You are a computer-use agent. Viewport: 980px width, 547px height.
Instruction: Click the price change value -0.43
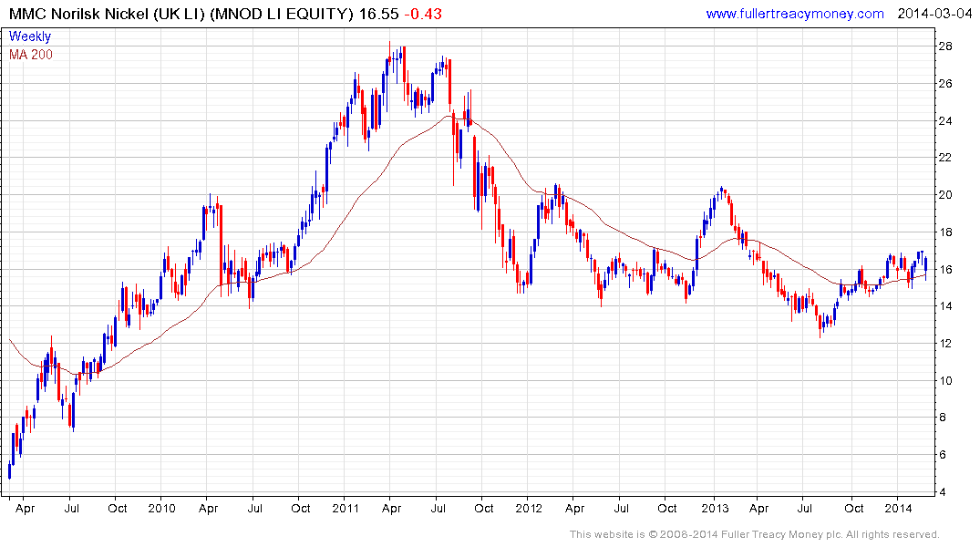pos(422,14)
